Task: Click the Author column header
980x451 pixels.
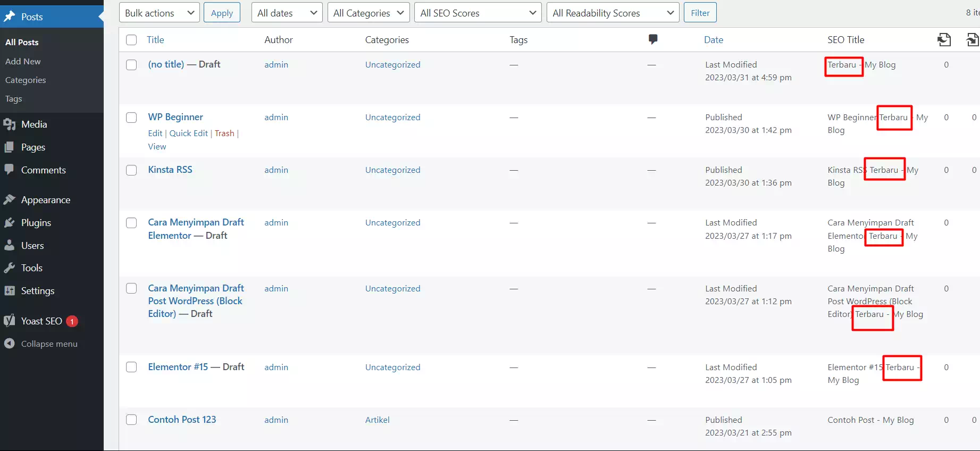Action: [279, 40]
